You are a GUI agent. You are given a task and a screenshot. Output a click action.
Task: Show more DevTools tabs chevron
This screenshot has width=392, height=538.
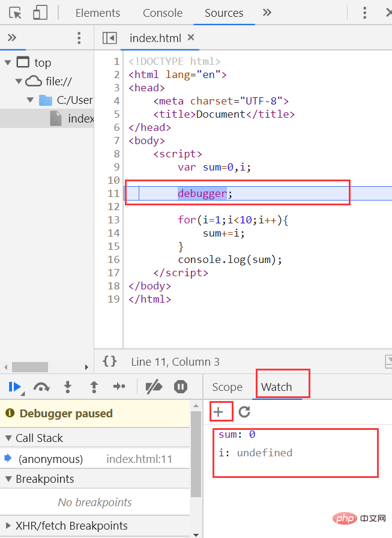267,13
